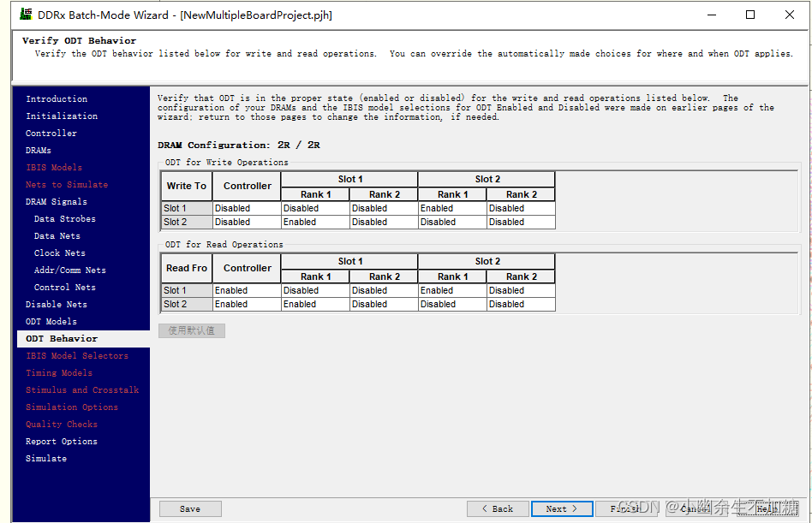Change Write Slot 2 row, Slot 2 Rank 2 cell
Screen dimensions: 812x523
pos(522,222)
